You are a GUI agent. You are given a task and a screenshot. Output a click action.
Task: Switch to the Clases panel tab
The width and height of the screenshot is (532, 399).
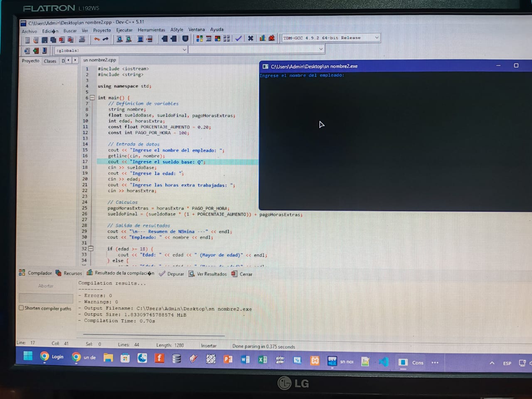pos(50,61)
